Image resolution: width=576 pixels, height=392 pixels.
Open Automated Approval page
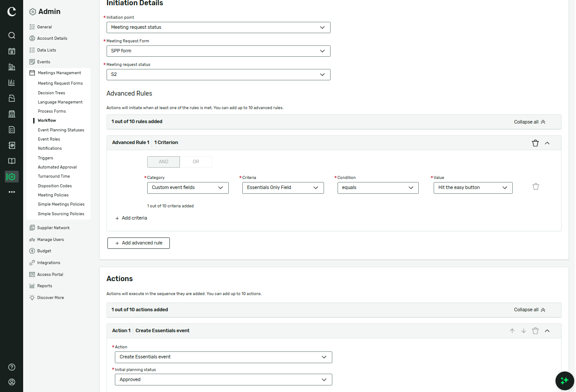coord(57,167)
